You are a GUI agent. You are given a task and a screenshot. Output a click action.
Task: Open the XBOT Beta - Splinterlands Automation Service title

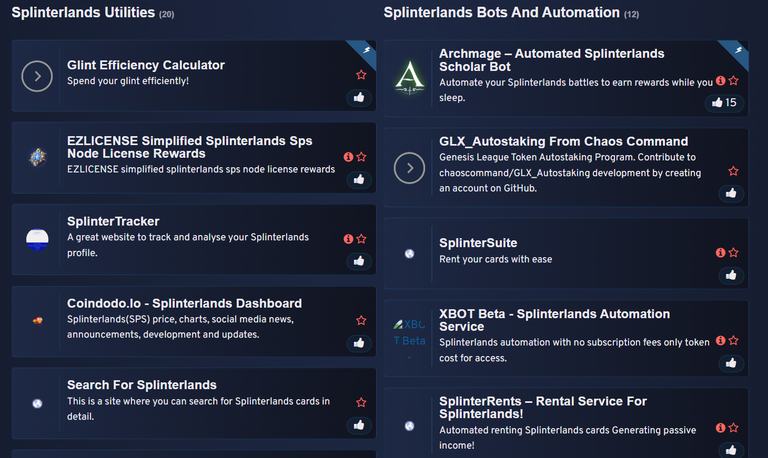point(554,320)
